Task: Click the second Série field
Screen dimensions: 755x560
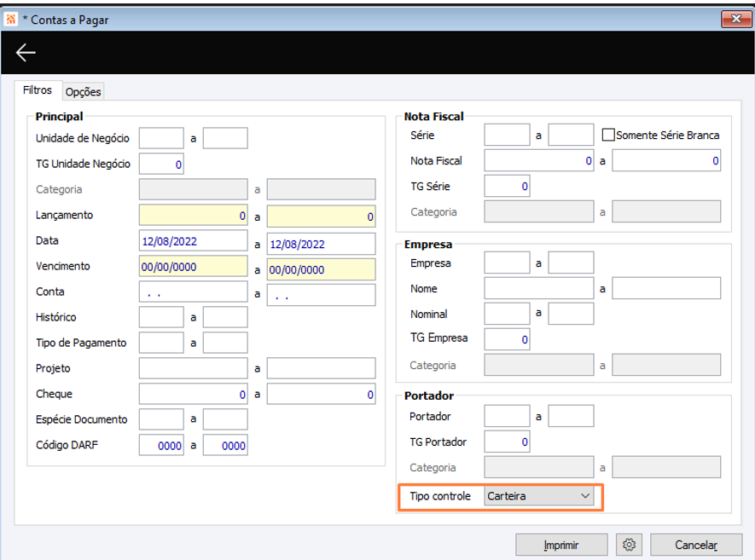Action: [571, 135]
